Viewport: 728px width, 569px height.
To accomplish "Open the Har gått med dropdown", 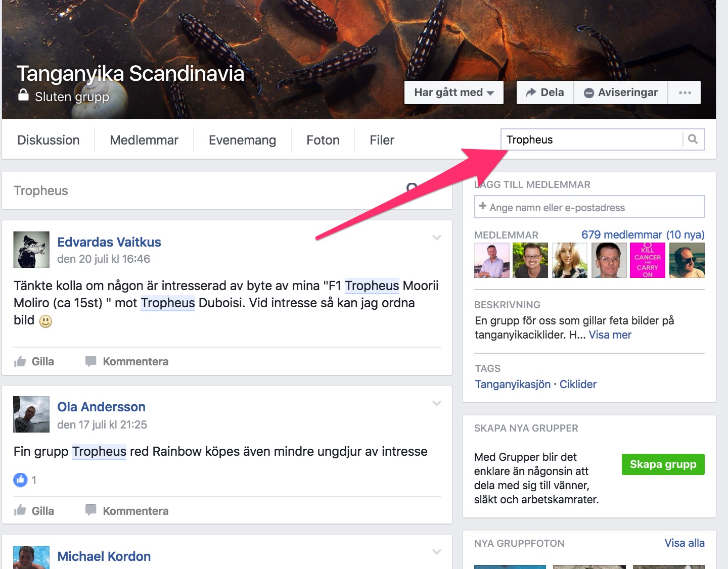I will (x=453, y=92).
